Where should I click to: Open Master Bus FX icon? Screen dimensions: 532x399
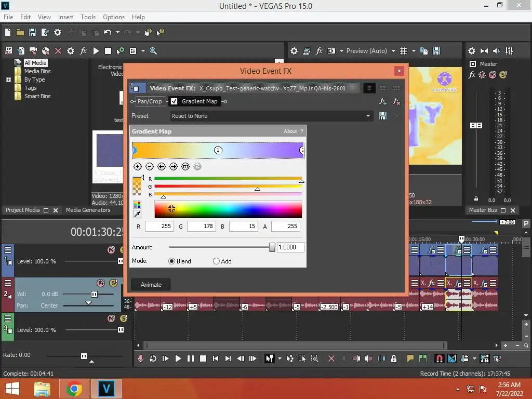[472, 75]
